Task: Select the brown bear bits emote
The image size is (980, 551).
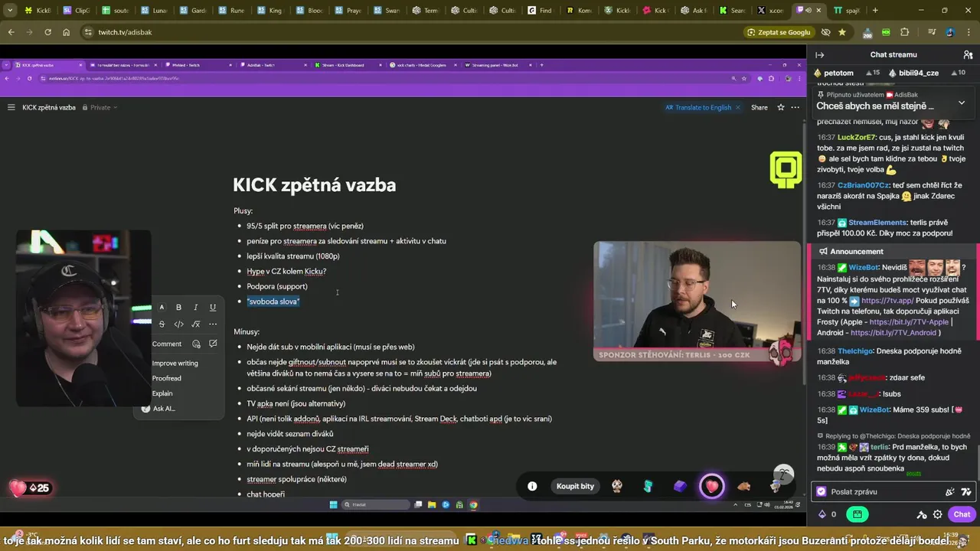Action: tap(743, 486)
